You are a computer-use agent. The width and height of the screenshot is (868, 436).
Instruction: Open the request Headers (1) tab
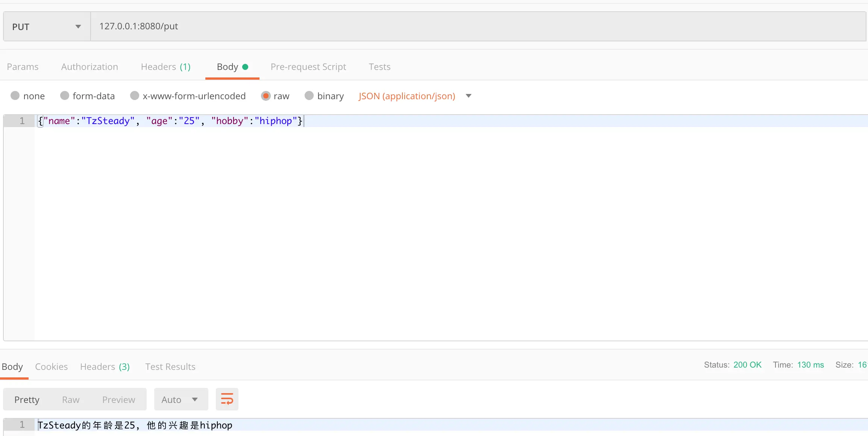coord(165,67)
